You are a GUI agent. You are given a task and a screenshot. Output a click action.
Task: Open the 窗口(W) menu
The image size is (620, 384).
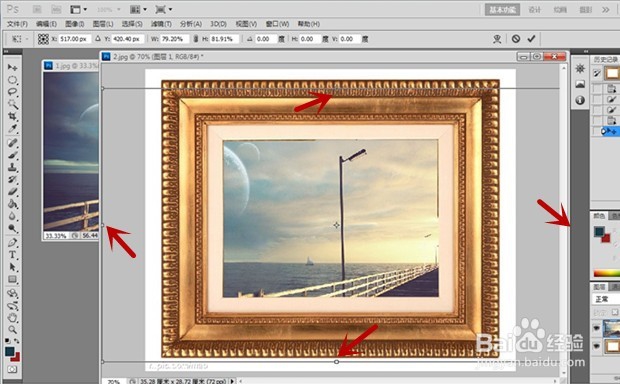[277, 24]
